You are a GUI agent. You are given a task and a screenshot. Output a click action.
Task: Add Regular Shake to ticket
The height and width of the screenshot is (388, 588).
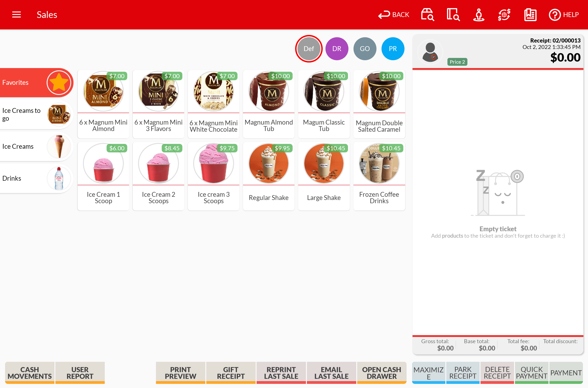269,176
